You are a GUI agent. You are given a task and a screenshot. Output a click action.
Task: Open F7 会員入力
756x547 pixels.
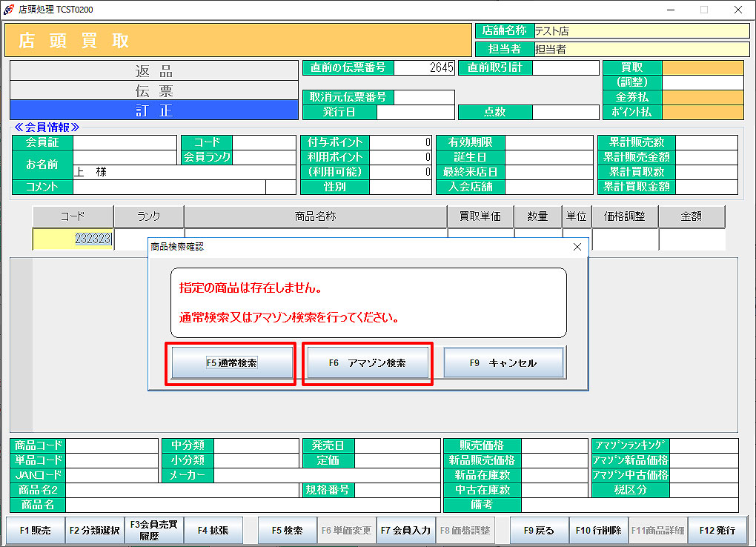(x=405, y=531)
